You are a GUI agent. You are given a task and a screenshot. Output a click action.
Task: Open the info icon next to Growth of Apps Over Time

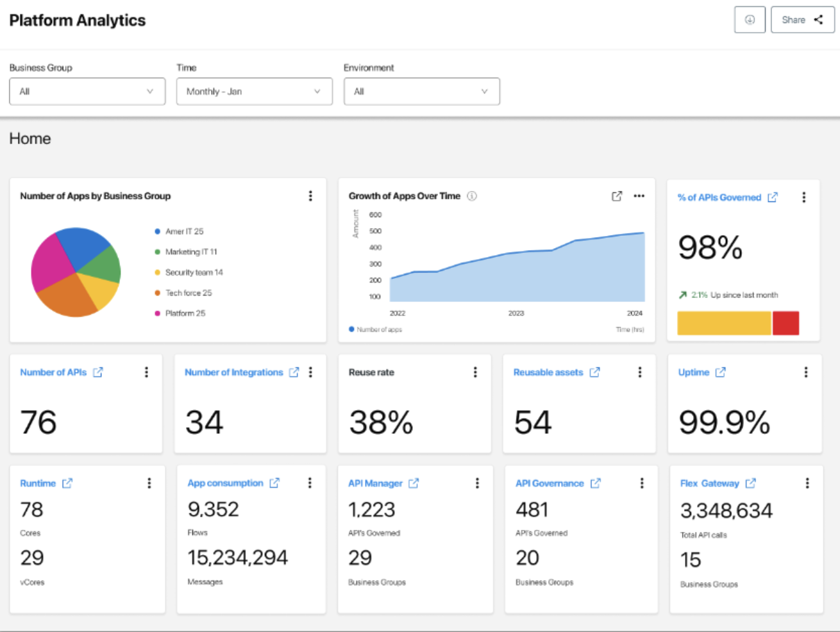pos(472,196)
